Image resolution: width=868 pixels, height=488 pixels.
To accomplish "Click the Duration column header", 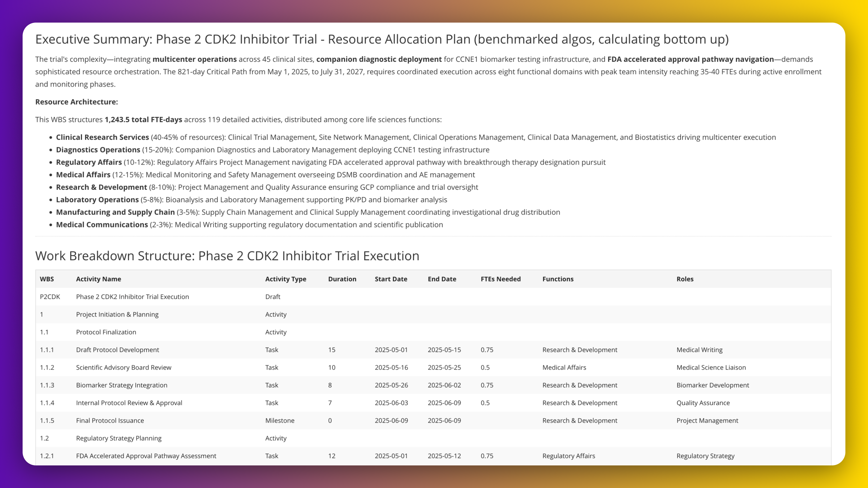I will 342,279.
